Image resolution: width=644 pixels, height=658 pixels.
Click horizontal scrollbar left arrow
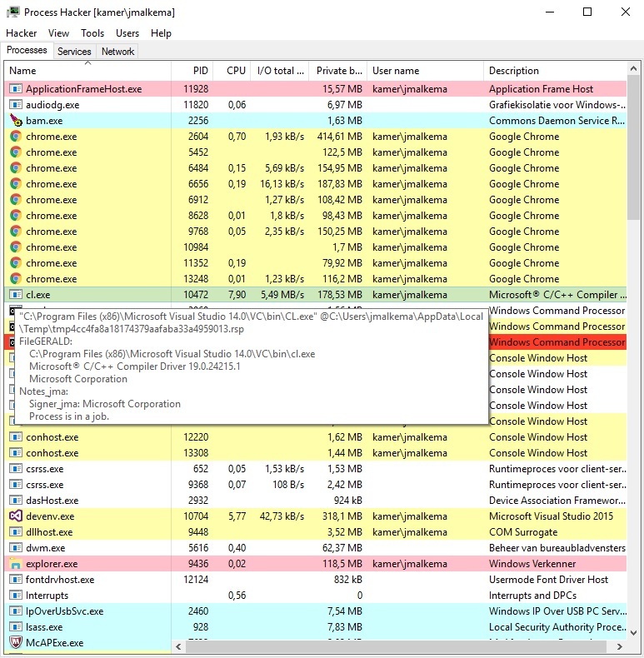click(178, 646)
